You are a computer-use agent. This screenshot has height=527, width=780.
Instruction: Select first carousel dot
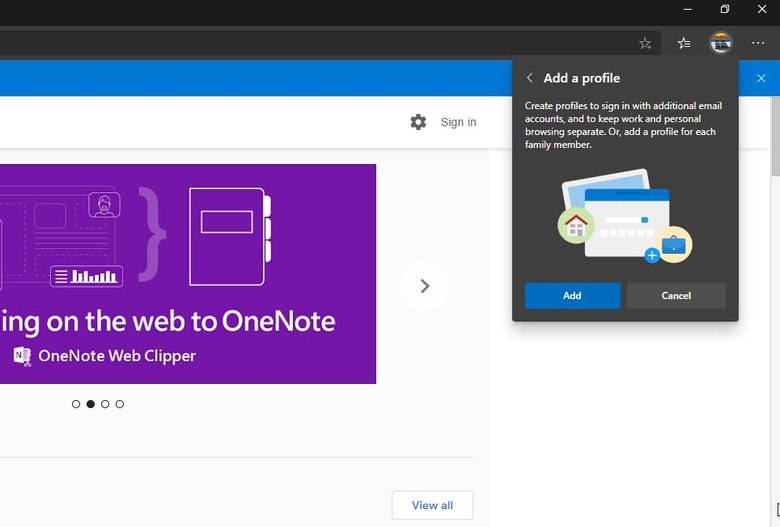click(76, 404)
